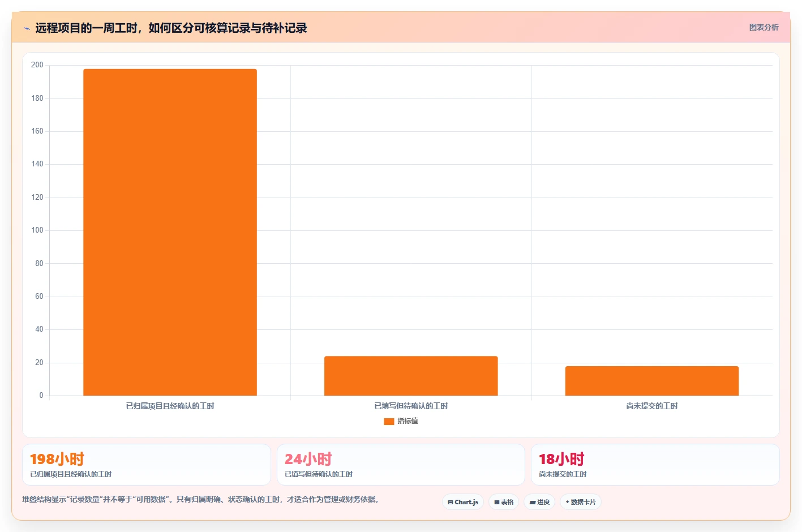Click the bar for 尚未提交的工时
Image resolution: width=802 pixels, height=532 pixels.
pyautogui.click(x=652, y=381)
